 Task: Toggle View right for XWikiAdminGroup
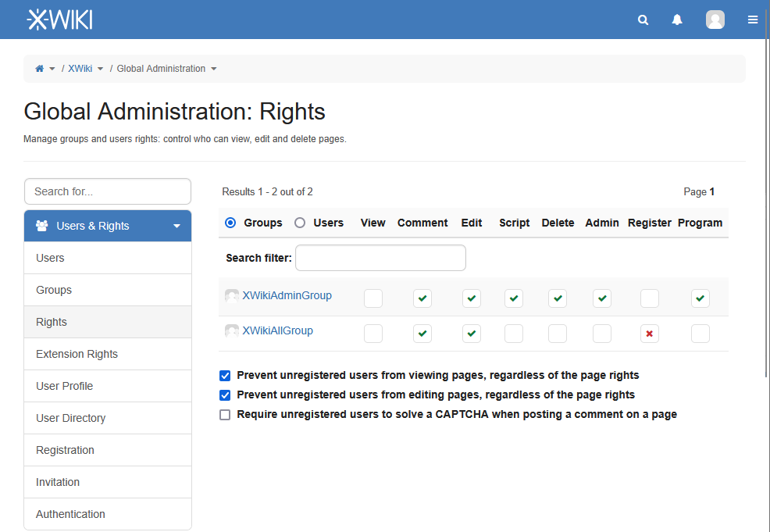373,298
